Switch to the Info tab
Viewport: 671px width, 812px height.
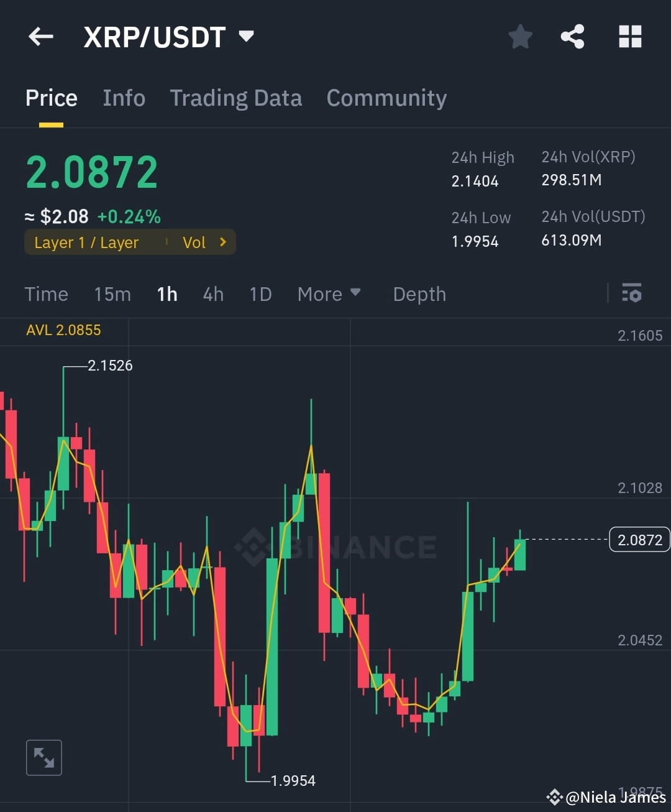pos(124,98)
